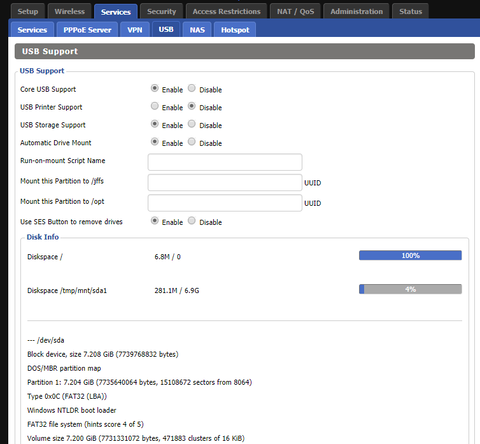
Task: Open the NAT / QoS tab
Action: [x=295, y=11]
